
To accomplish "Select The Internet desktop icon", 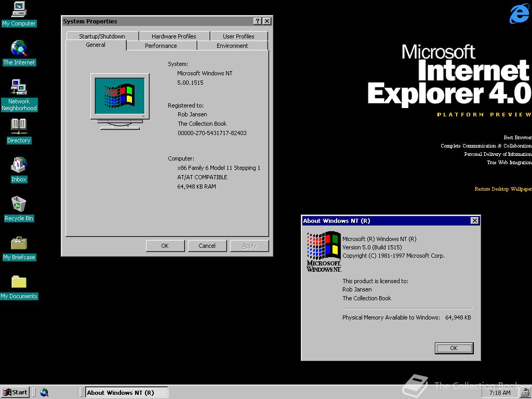I will click(x=19, y=52).
